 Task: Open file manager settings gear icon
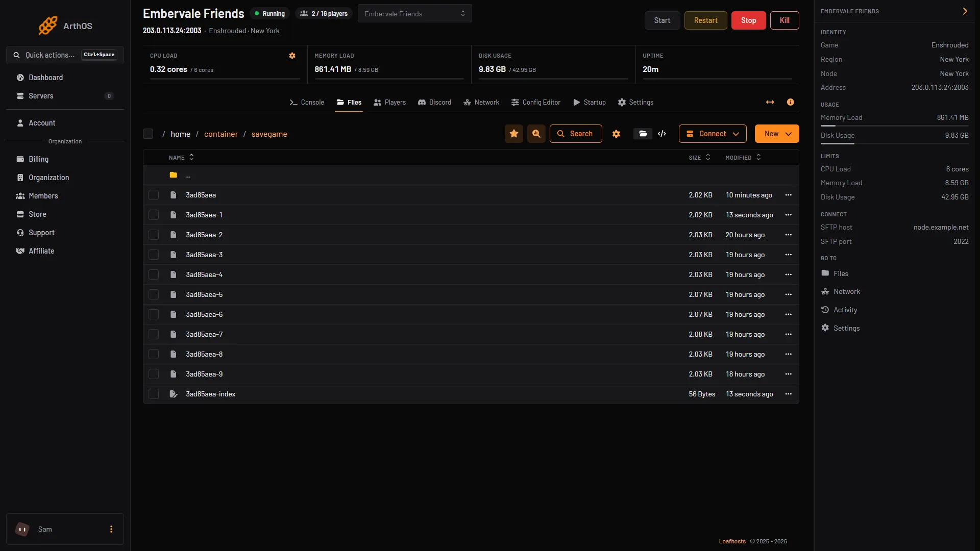point(616,134)
